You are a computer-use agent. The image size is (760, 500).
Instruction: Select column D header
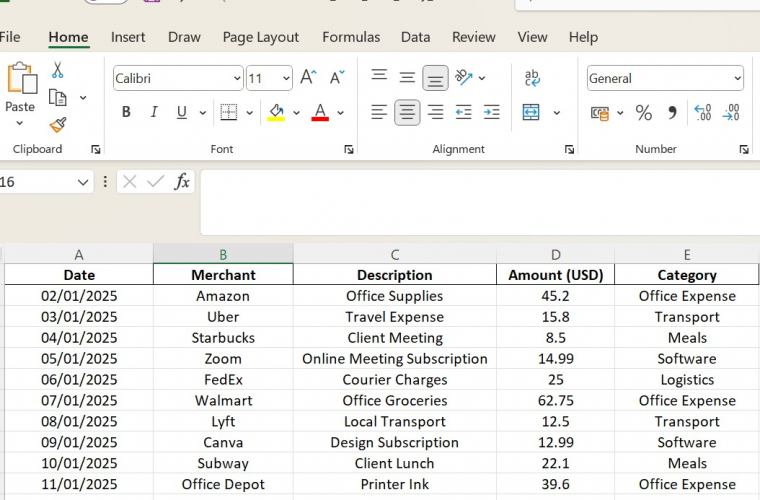coord(555,254)
